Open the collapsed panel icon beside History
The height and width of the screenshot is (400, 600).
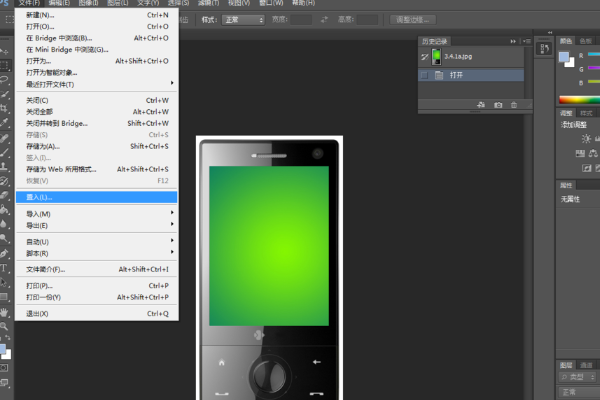544,49
